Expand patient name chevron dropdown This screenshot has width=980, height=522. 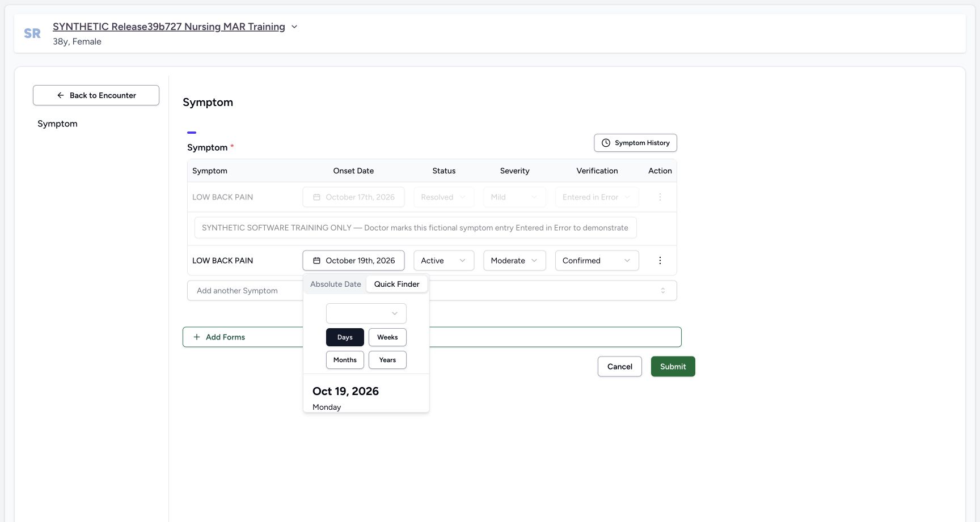[294, 27]
